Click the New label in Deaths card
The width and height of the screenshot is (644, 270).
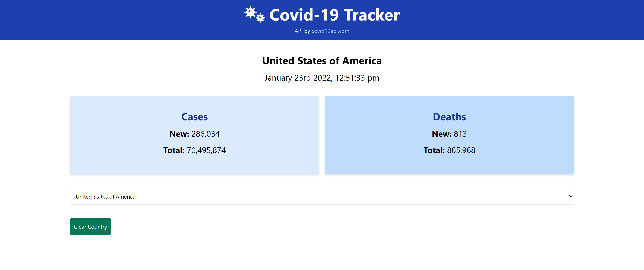(x=442, y=134)
